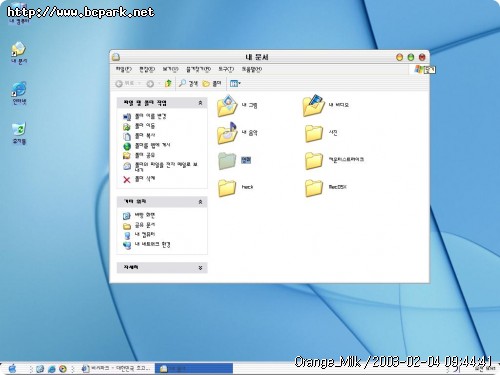The height and width of the screenshot is (375, 500).
Task: Open the 보기(V) menu
Action: click(170, 69)
